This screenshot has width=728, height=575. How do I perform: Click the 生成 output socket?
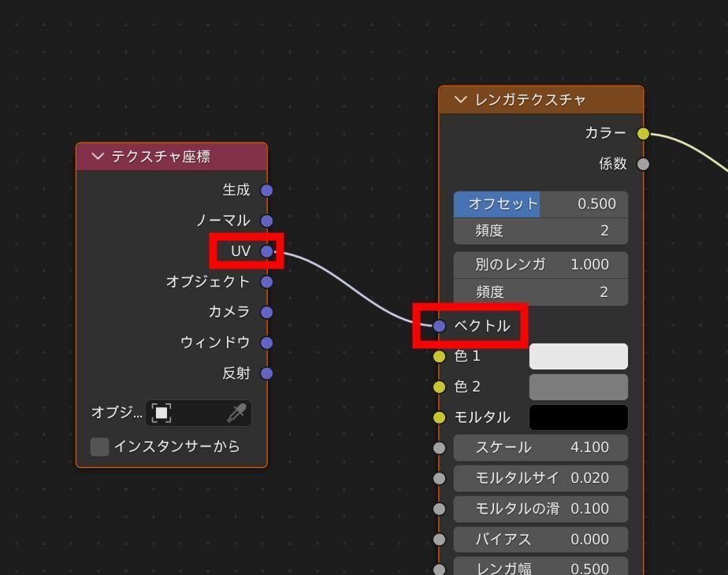(x=266, y=191)
